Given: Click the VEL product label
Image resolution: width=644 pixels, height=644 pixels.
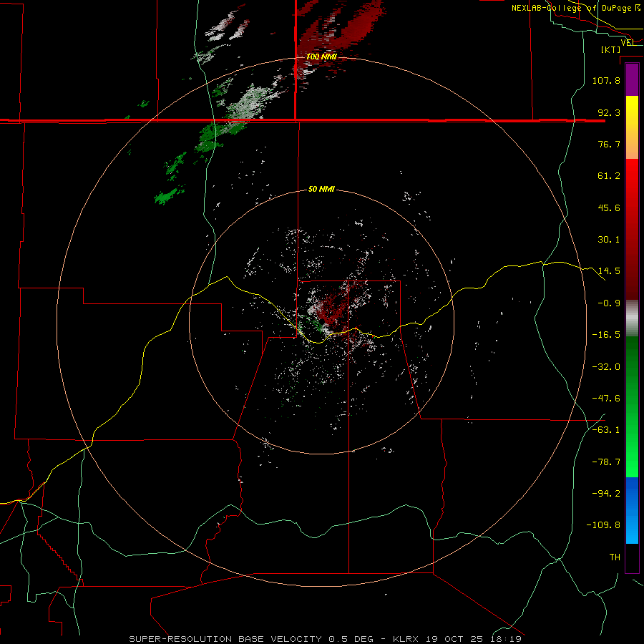Looking at the screenshot, I should tap(628, 42).
